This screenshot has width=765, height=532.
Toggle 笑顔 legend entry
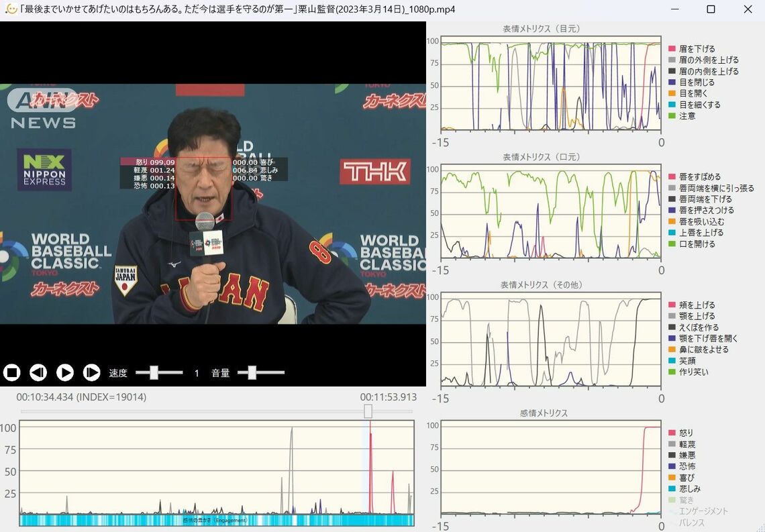[682, 361]
